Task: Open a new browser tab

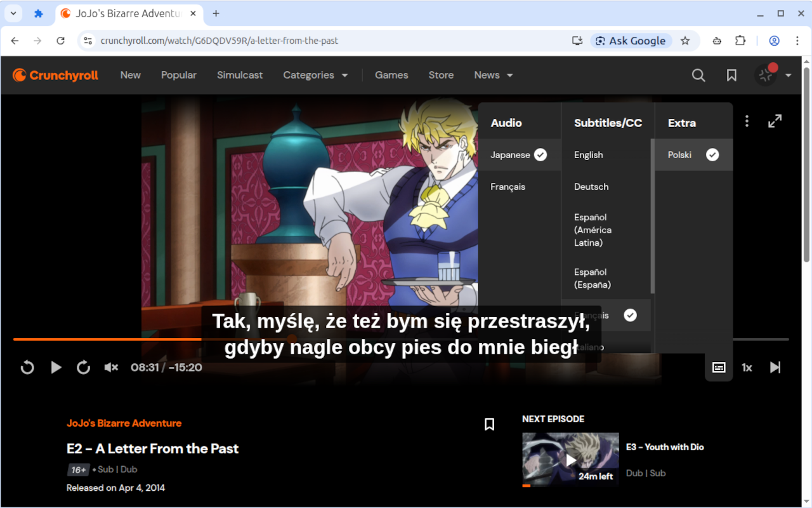Action: (216, 13)
